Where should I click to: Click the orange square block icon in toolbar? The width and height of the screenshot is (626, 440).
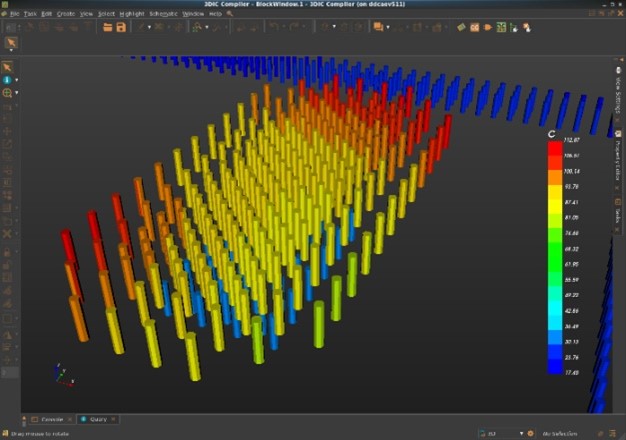point(474,27)
